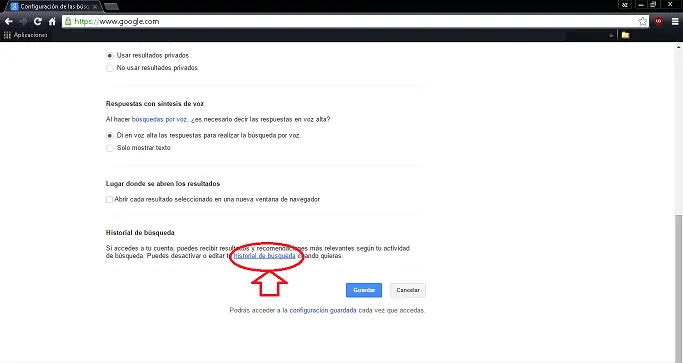Viewport: 683px width, 363px height.
Task: Open a new tab button
Action: point(112,7)
